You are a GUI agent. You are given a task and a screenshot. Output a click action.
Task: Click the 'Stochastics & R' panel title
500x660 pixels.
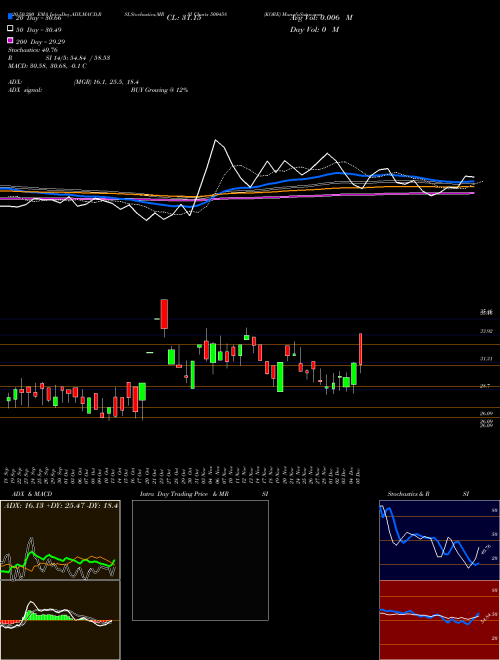[408, 494]
